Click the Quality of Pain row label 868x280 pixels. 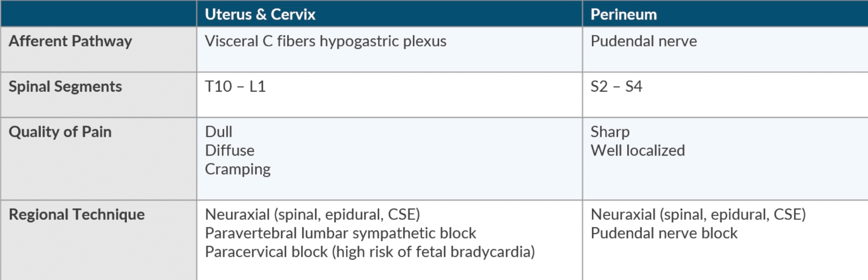pos(60,132)
